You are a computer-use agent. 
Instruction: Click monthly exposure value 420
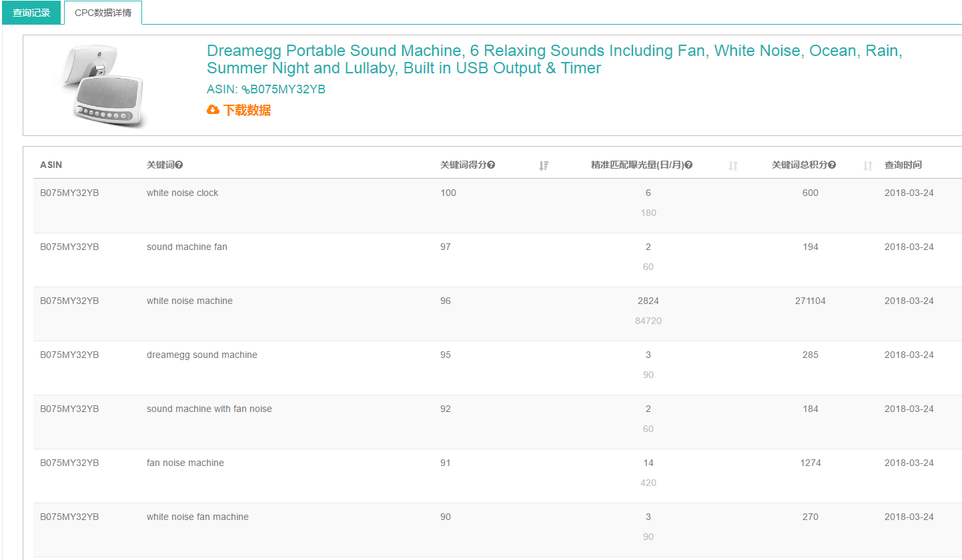(648, 483)
